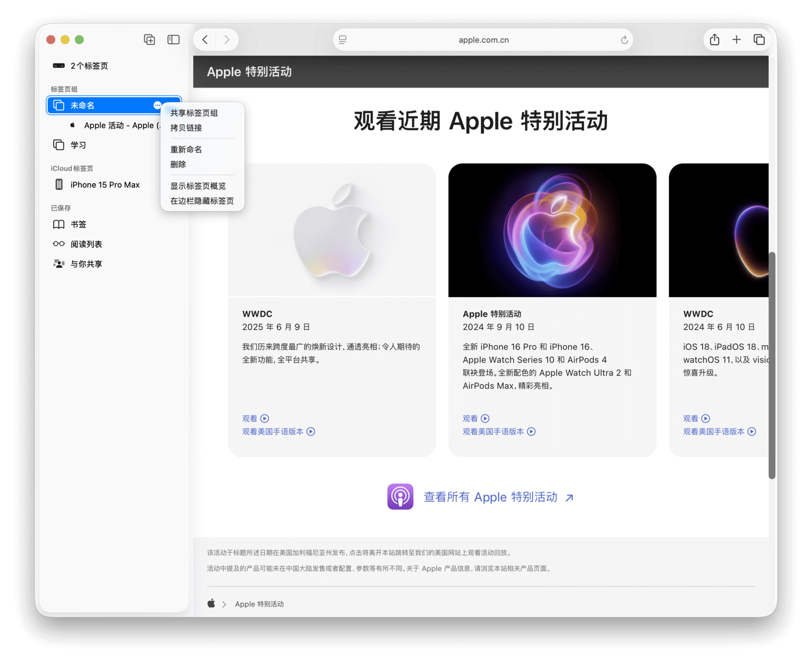Open the more options button on 未命名
This screenshot has height=663, width=812.
click(x=157, y=106)
